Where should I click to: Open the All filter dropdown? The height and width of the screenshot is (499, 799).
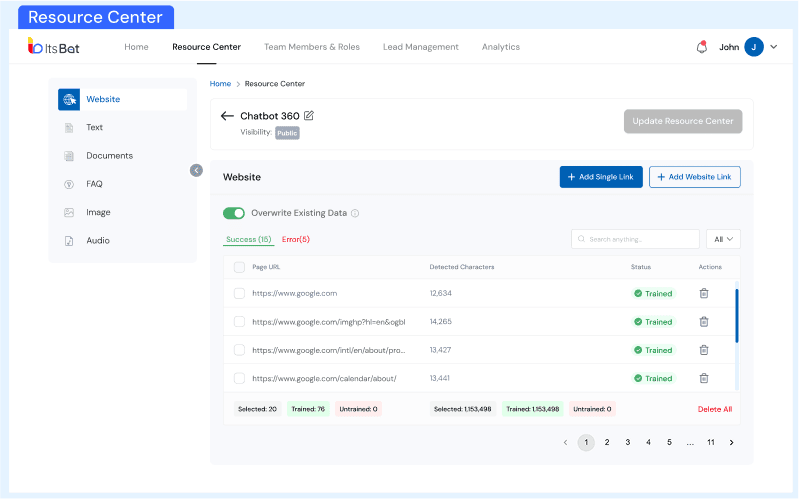coord(723,239)
